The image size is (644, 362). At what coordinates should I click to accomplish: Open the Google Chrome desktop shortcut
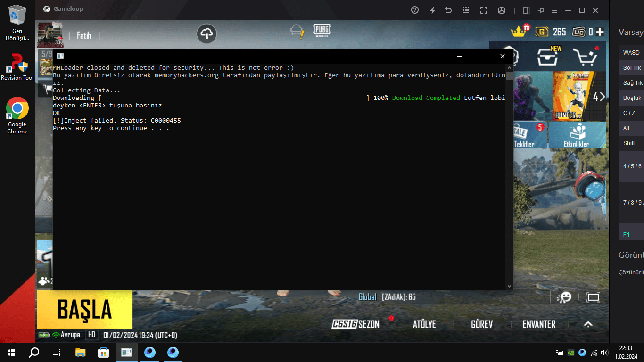[x=17, y=116]
